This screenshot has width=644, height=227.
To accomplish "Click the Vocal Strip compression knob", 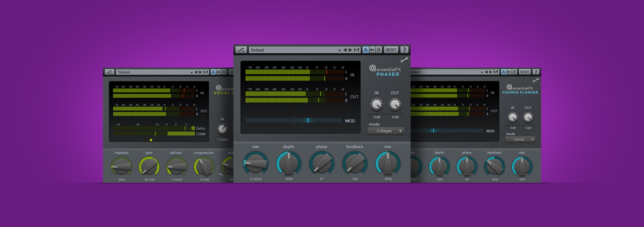I will click(204, 167).
